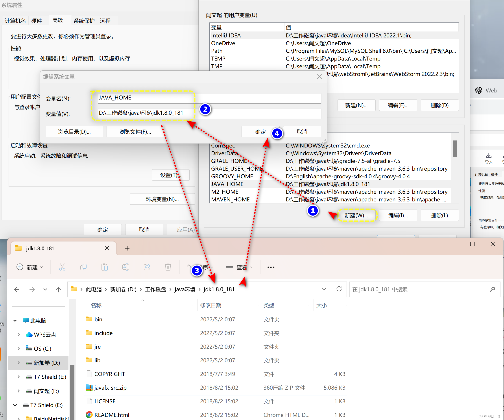504x420 pixels.
Task: Open the 查看 view dropdown
Action: (x=239, y=267)
